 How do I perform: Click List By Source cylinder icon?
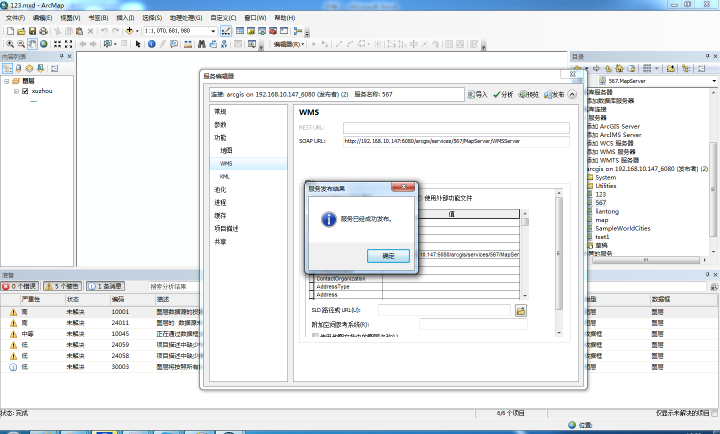point(18,68)
